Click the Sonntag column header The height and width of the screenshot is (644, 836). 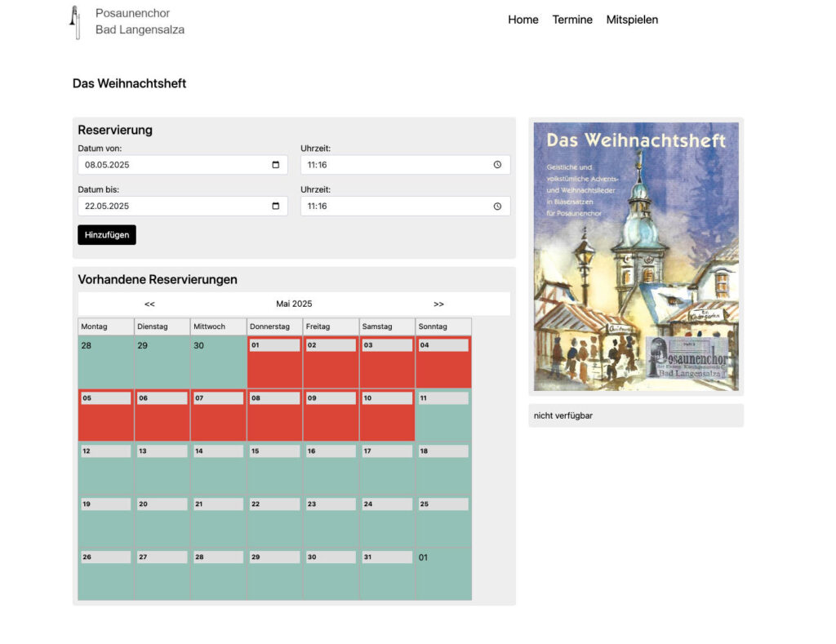(x=443, y=326)
